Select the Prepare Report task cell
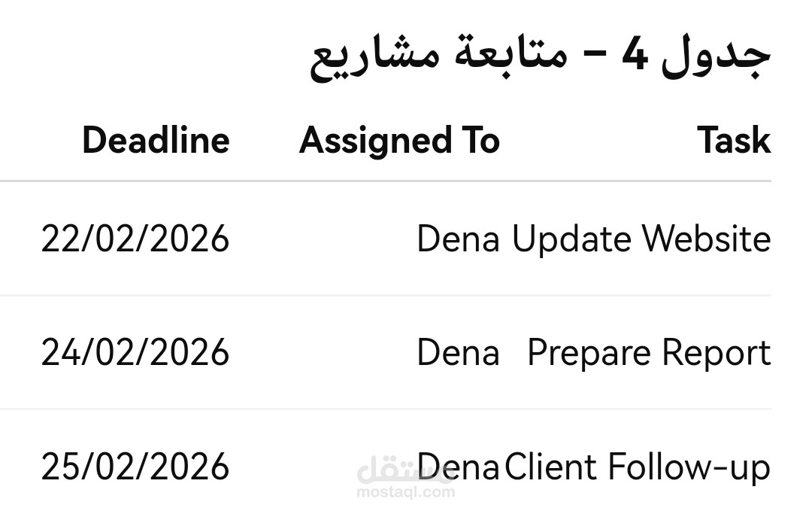Image resolution: width=812 pixels, height=511 pixels. click(649, 353)
